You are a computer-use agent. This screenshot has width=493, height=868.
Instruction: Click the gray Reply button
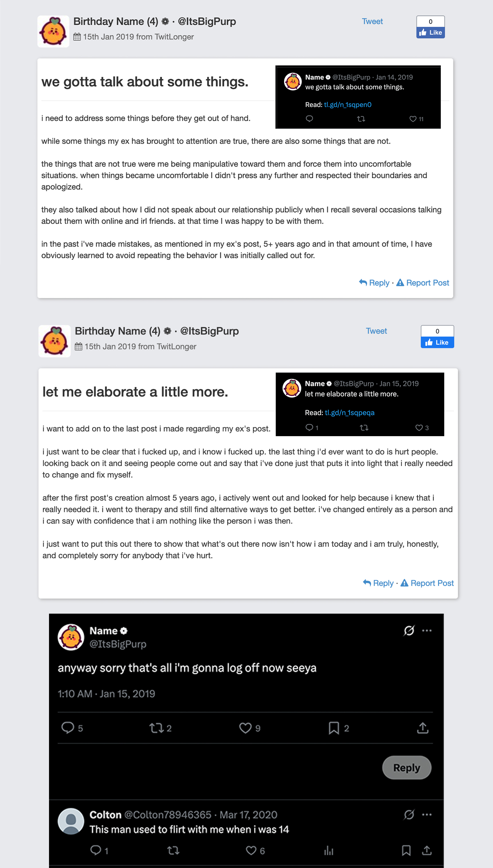click(x=407, y=768)
